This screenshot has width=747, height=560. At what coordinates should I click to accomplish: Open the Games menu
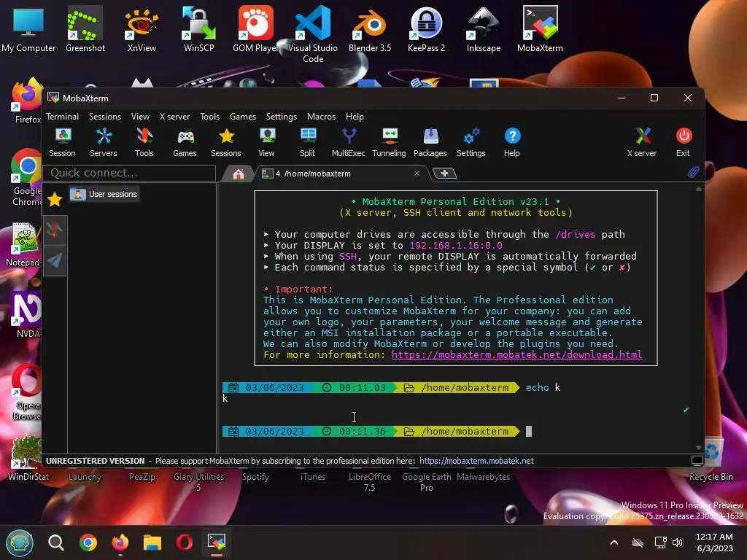(x=243, y=117)
